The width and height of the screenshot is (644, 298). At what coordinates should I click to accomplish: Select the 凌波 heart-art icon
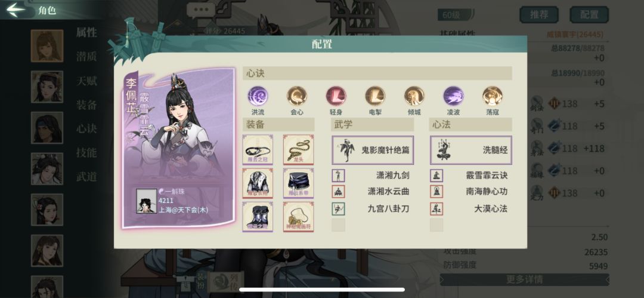click(x=453, y=96)
